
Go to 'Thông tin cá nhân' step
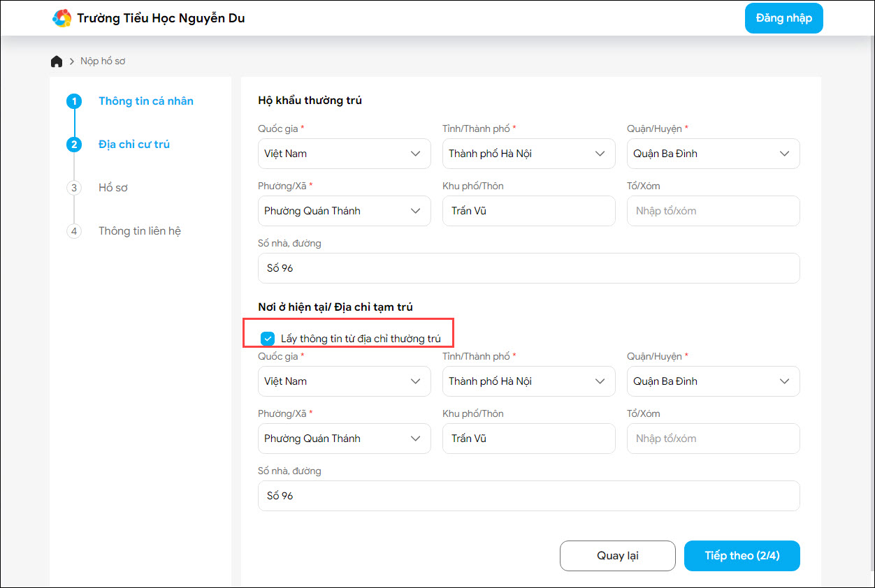146,101
